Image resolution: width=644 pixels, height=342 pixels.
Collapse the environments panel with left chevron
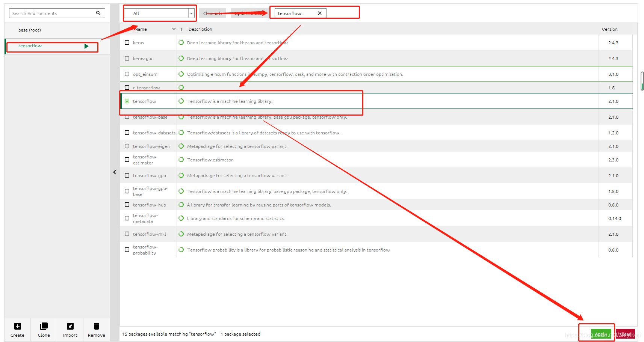click(x=115, y=172)
